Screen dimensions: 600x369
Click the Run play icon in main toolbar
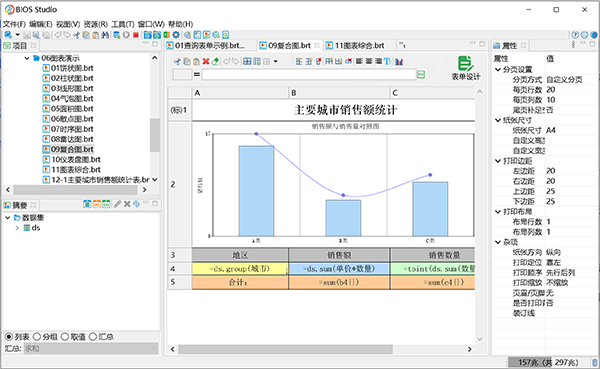pyautogui.click(x=126, y=35)
